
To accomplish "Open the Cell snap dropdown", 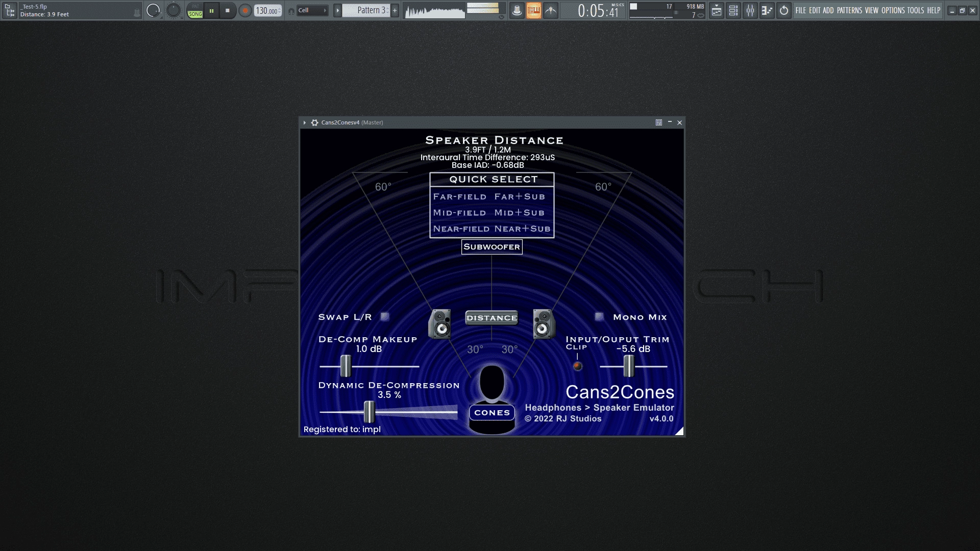I will (312, 10).
